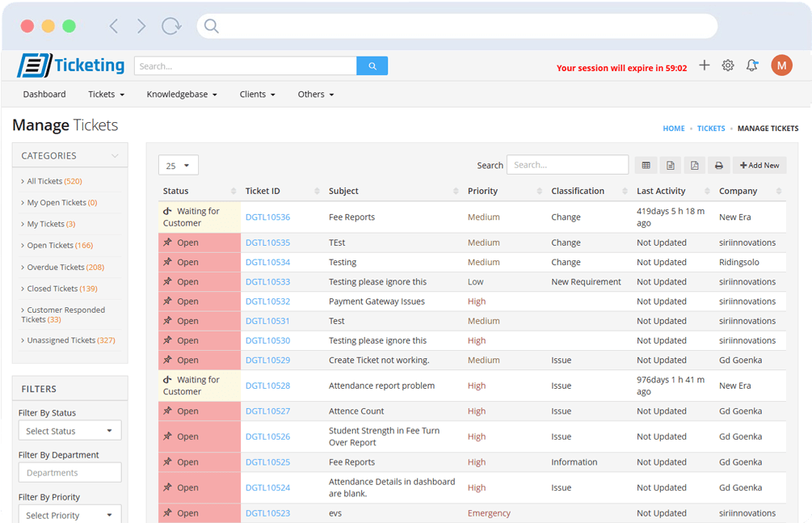The width and height of the screenshot is (812, 523).
Task: Click the Add New button
Action: (759, 165)
